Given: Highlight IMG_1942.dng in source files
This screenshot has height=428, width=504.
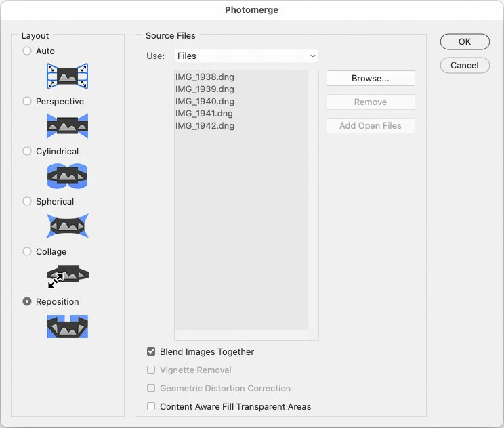Looking at the screenshot, I should point(205,125).
